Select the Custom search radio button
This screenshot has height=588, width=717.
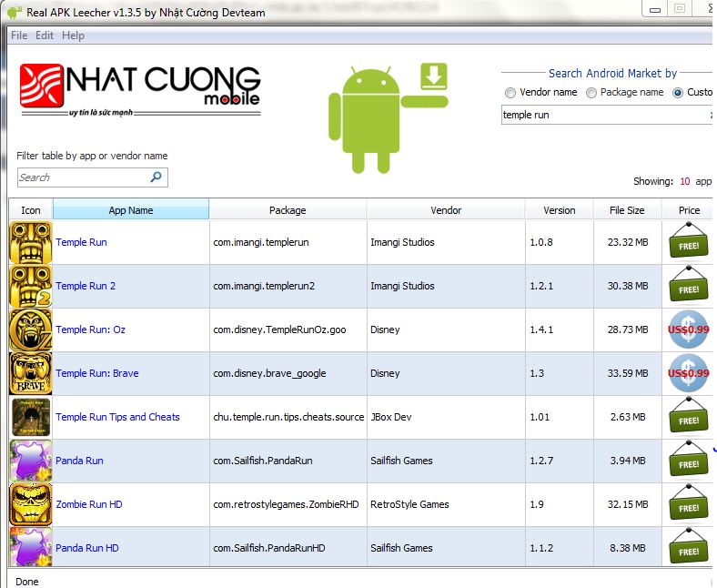pos(678,93)
